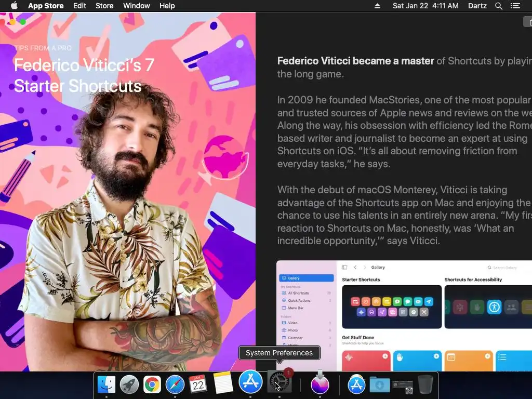The height and width of the screenshot is (399, 532).
Task: Open the Help menu
Action: tap(167, 6)
